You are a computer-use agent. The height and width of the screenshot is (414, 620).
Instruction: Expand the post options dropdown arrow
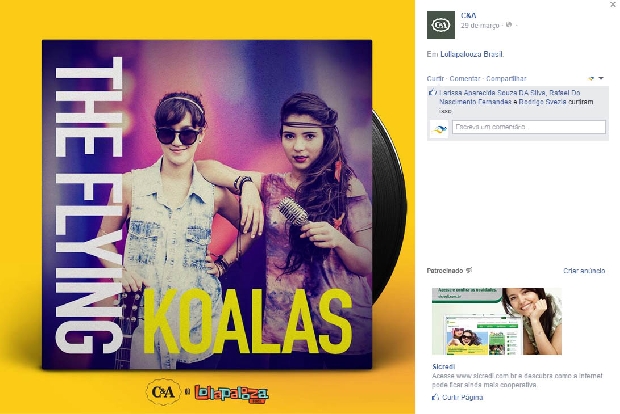(x=601, y=78)
